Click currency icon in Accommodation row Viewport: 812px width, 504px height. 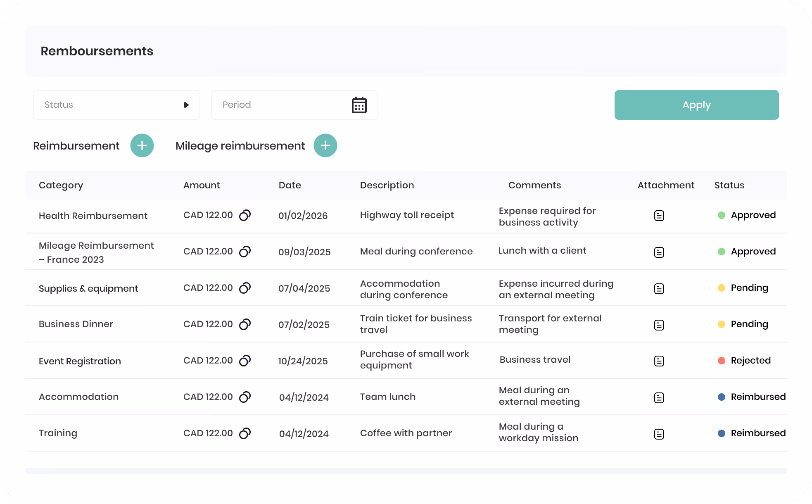click(x=245, y=397)
